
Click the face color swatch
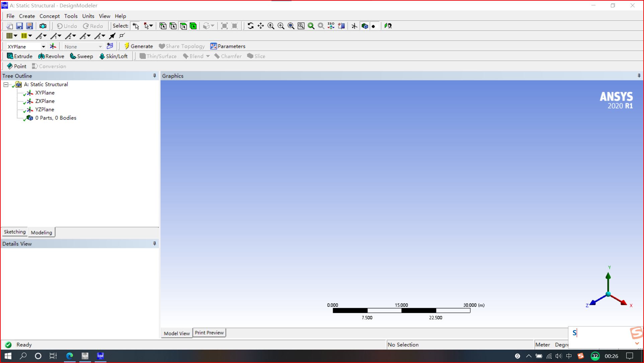coord(9,36)
